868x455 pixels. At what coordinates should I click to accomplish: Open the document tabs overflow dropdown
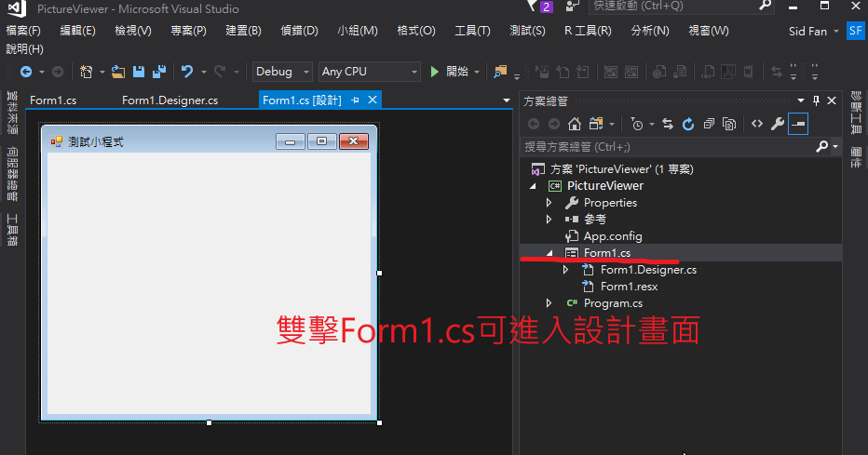[x=506, y=100]
